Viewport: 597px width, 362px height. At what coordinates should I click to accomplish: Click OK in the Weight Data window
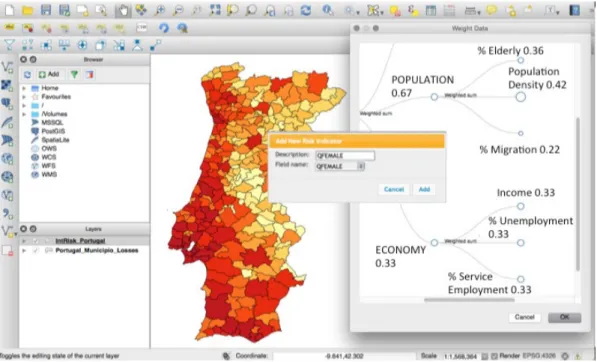tap(565, 317)
